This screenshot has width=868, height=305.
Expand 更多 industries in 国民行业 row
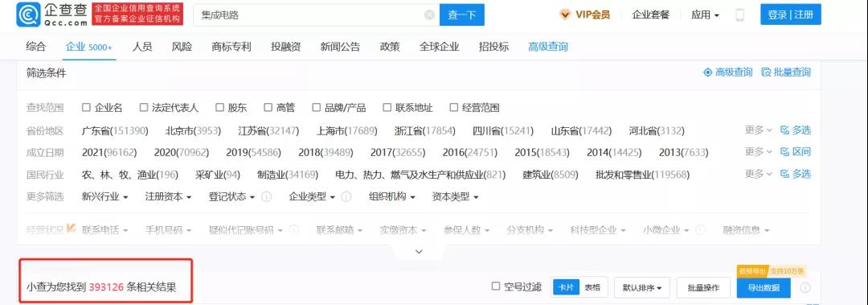pos(759,174)
